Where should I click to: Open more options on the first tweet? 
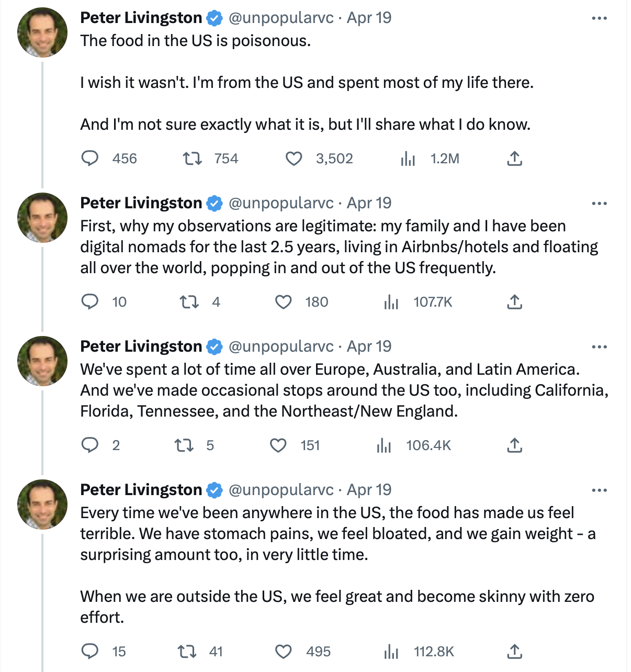599,18
